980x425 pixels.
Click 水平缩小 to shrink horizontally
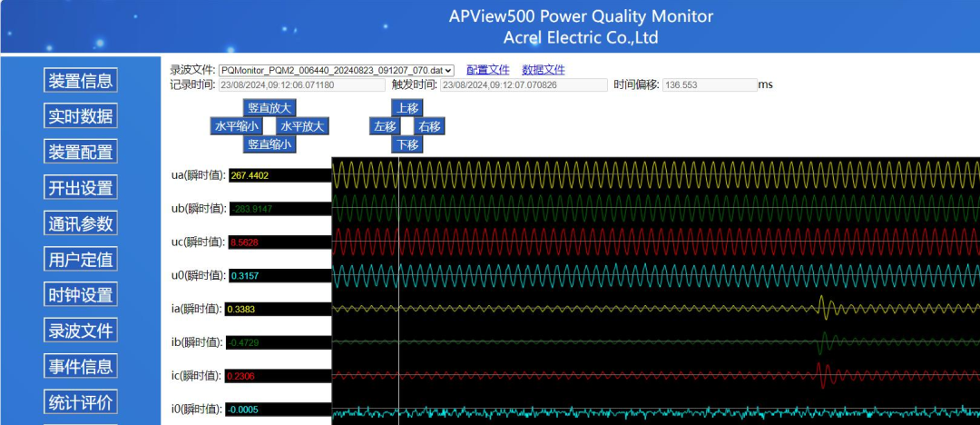236,126
